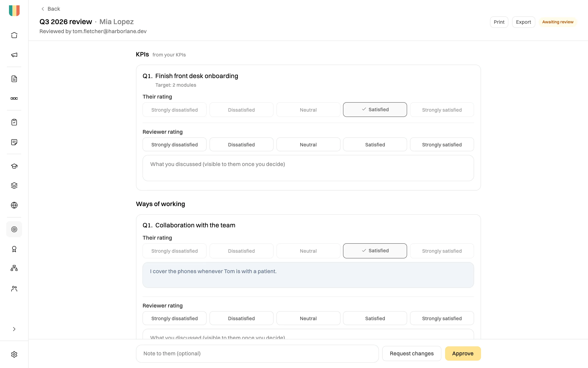Click the Export button
This screenshot has width=588, height=368.
coord(523,22)
